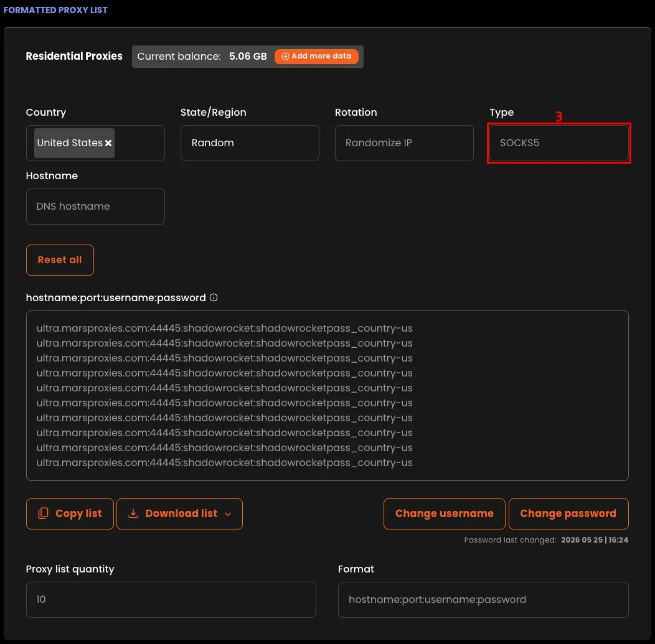Click Change username button
This screenshot has height=644, width=655.
pyautogui.click(x=444, y=514)
